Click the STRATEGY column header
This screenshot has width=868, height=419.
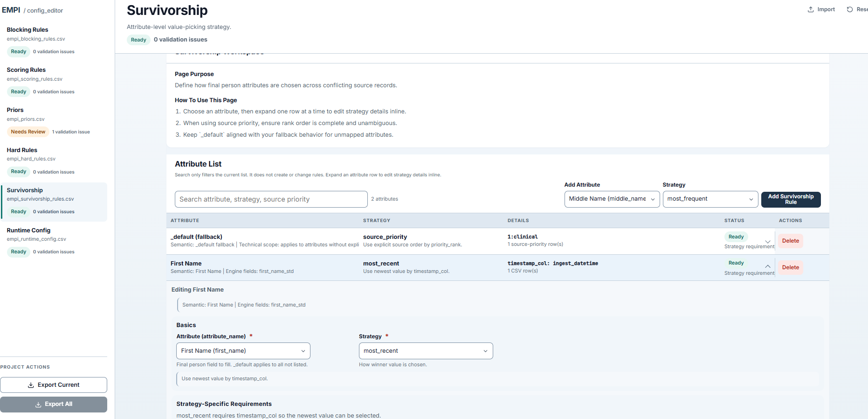pos(377,220)
